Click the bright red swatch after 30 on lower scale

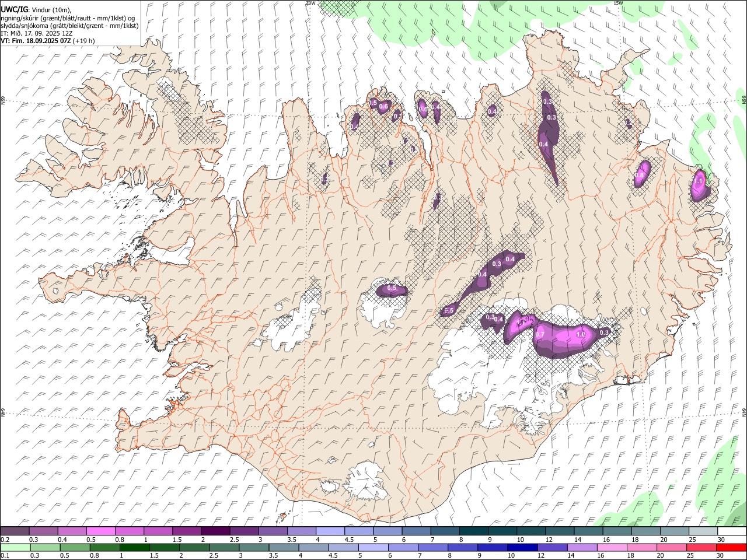tap(732, 547)
